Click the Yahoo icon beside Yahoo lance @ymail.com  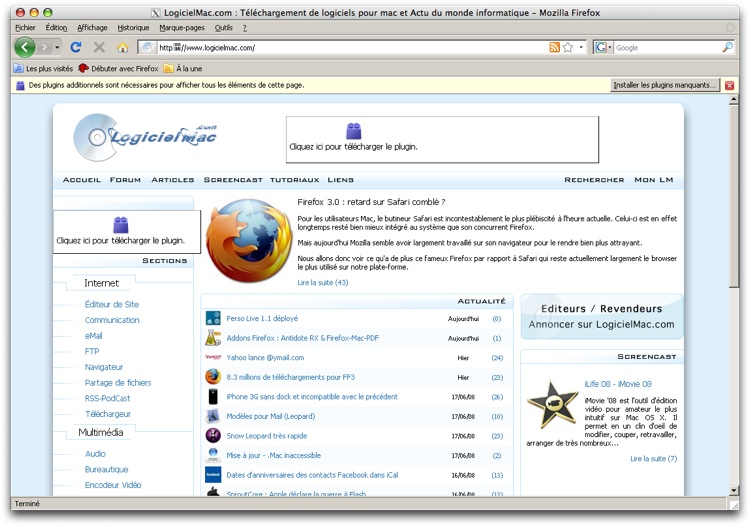point(213,357)
